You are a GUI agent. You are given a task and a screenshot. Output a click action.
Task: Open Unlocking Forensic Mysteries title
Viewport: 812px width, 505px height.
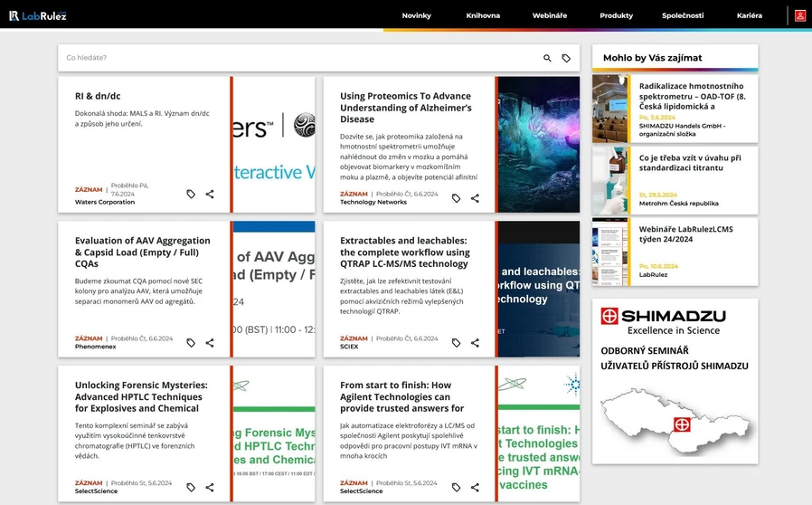141,396
